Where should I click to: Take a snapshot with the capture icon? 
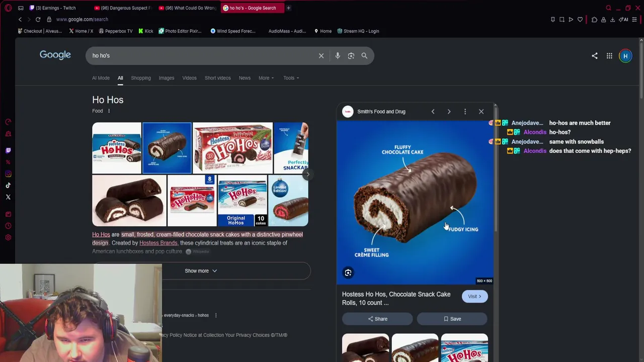click(x=562, y=19)
